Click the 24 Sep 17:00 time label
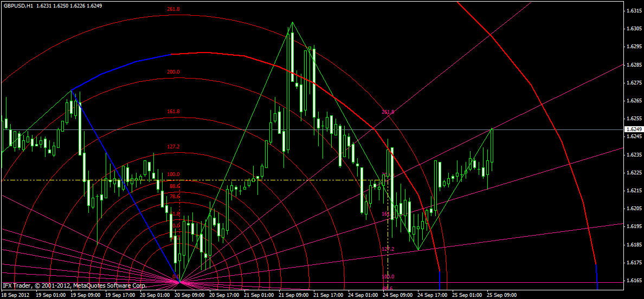 click(432, 295)
